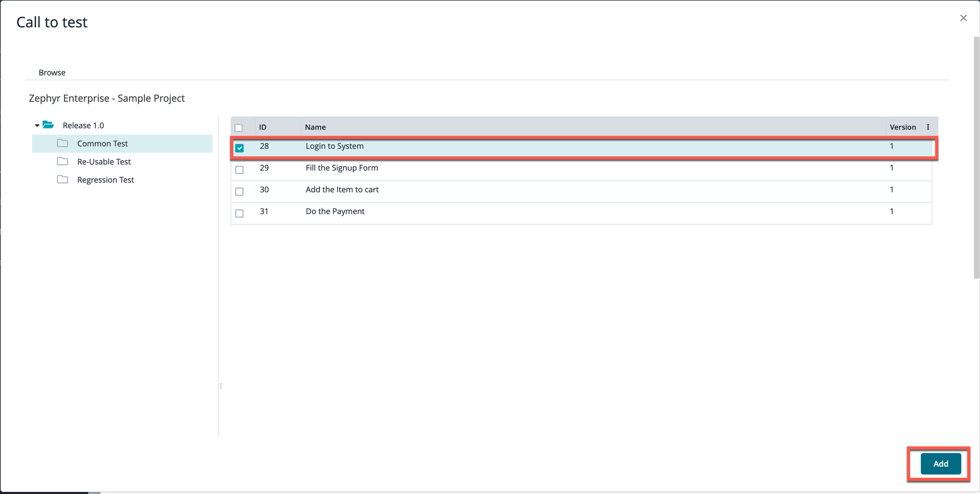Image resolution: width=980 pixels, height=494 pixels.
Task: Click the Common Test folder icon
Action: (62, 143)
